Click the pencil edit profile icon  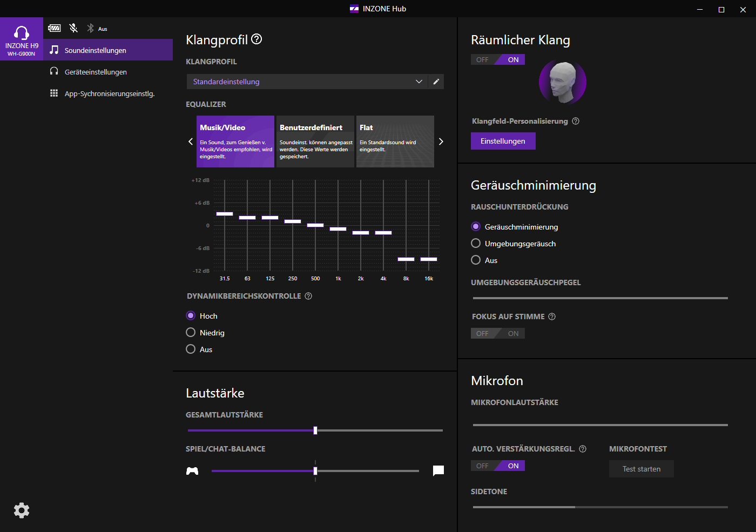click(436, 82)
